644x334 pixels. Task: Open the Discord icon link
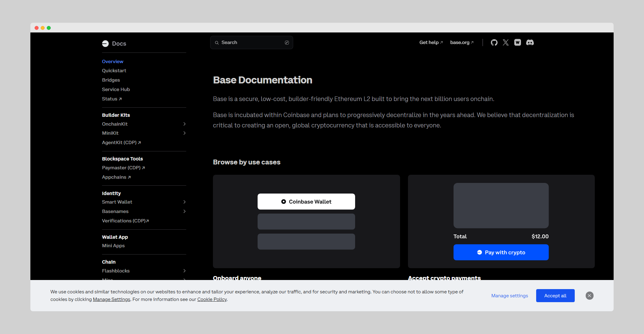[530, 42]
